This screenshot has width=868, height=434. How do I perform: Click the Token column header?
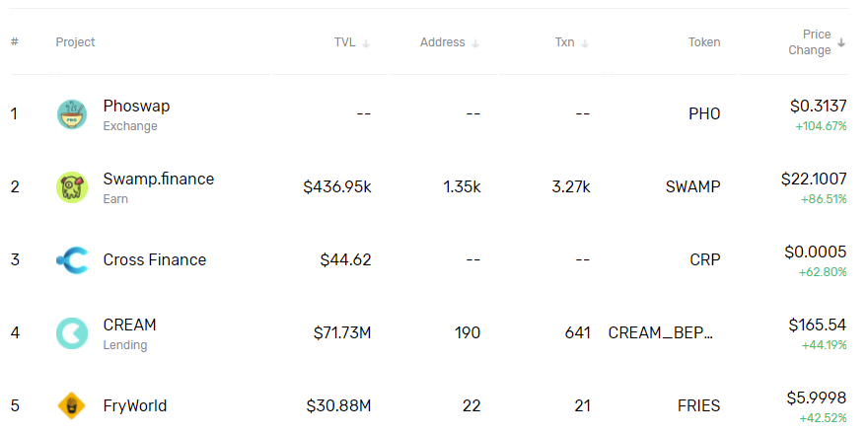tap(704, 42)
